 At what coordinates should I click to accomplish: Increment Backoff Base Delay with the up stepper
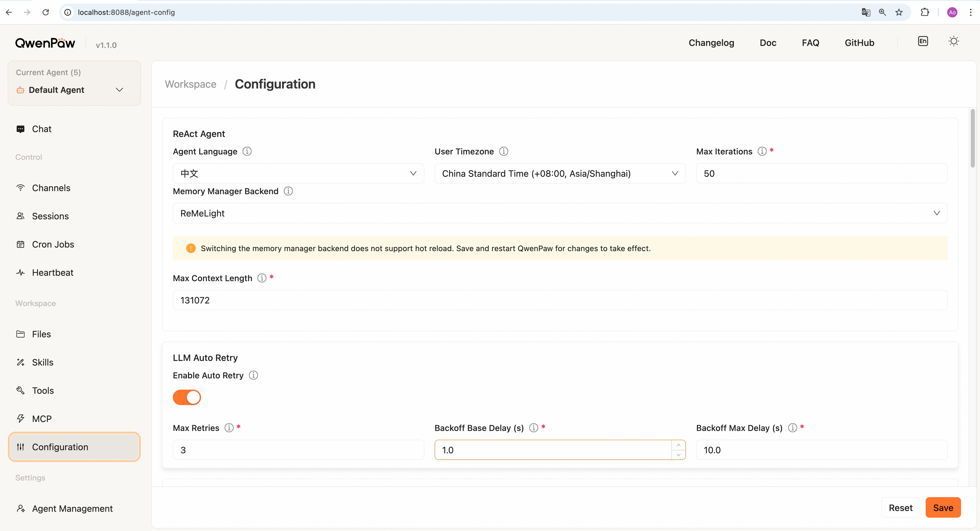tap(679, 445)
